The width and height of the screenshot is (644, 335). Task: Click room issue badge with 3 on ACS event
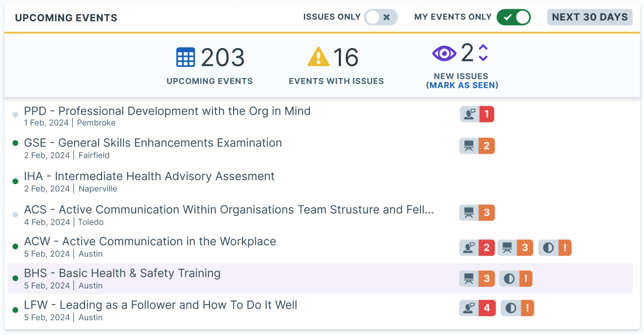(477, 212)
